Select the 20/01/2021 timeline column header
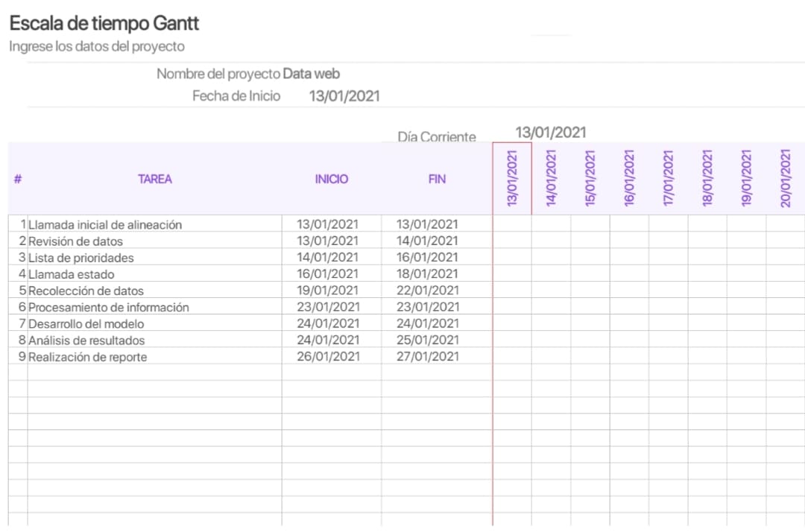Viewport: 805px width, 532px height. (785, 178)
